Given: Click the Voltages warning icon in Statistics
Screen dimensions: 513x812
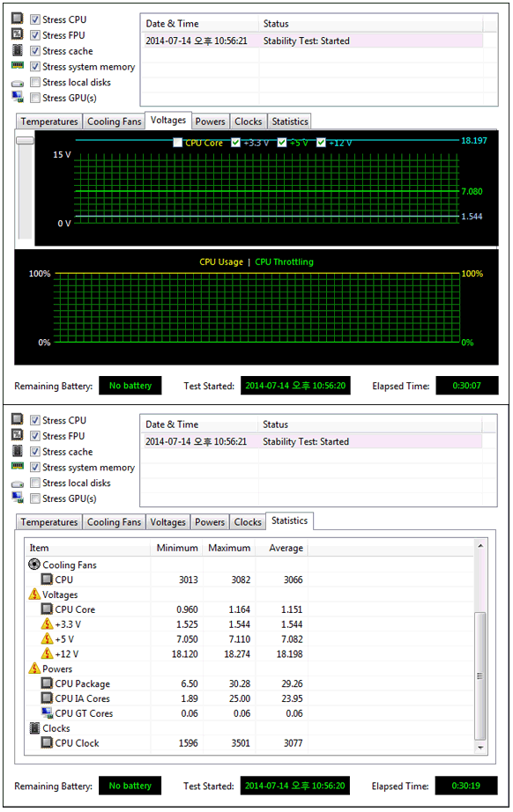Looking at the screenshot, I should pyautogui.click(x=34, y=594).
